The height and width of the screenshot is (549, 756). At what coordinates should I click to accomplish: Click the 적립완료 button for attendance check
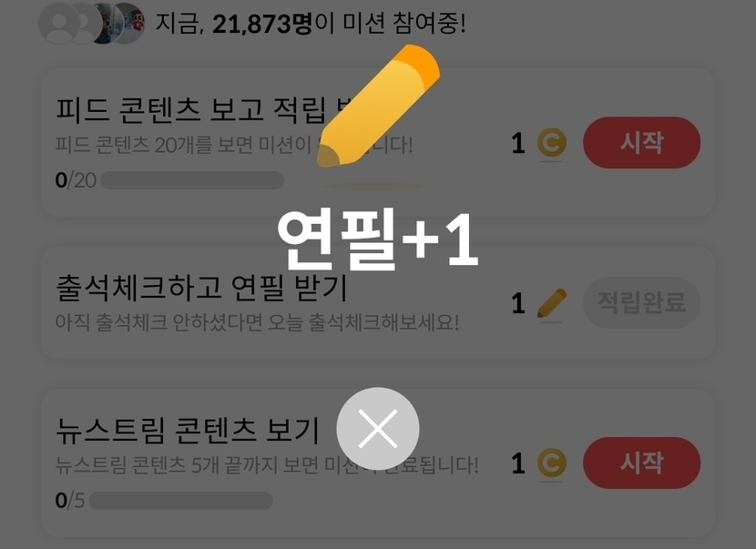[x=641, y=302]
